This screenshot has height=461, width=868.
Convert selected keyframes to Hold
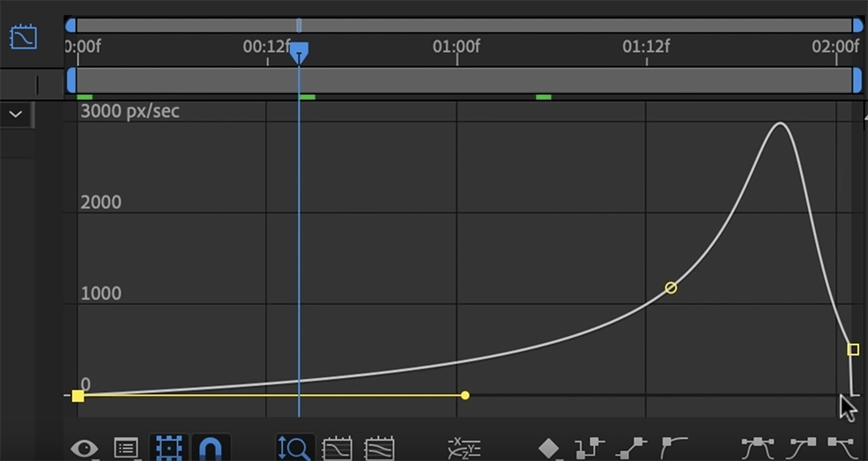coord(590,449)
